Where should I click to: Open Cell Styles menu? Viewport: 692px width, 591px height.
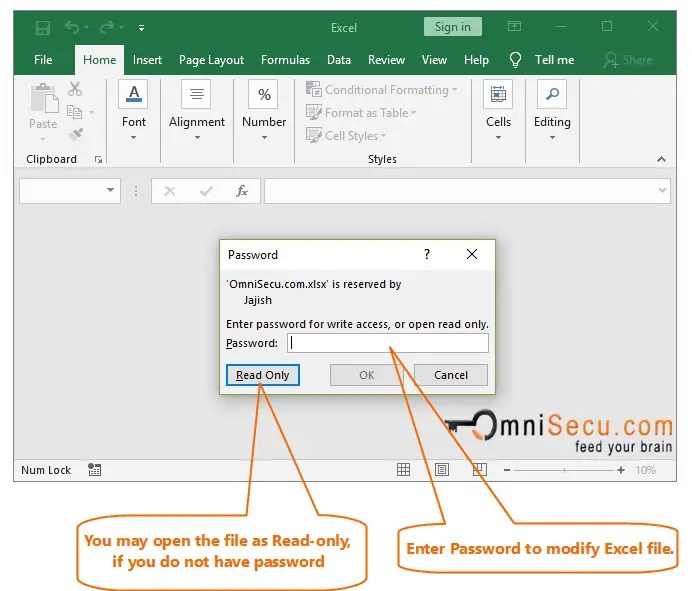coord(346,136)
